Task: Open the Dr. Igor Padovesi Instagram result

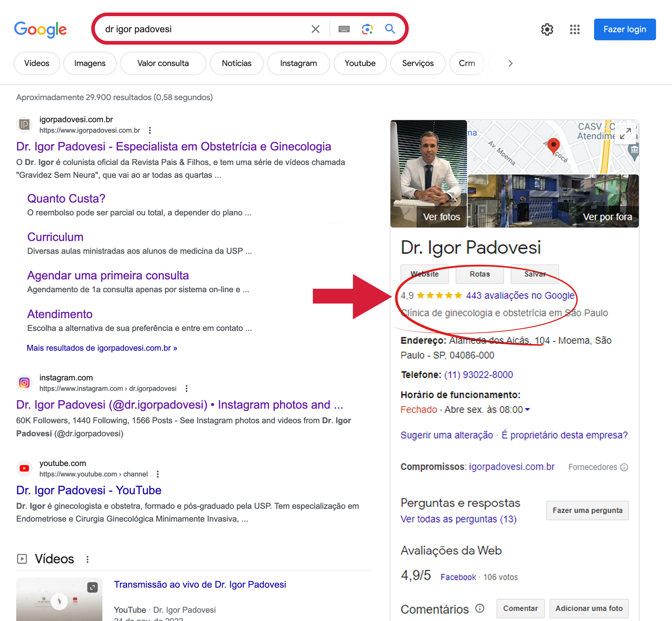Action: tap(180, 405)
